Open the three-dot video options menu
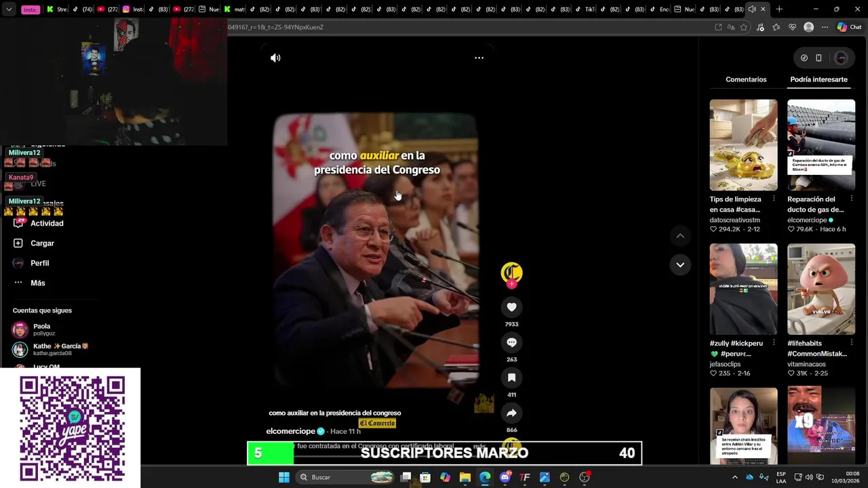The height and width of the screenshot is (488, 868). [x=479, y=58]
